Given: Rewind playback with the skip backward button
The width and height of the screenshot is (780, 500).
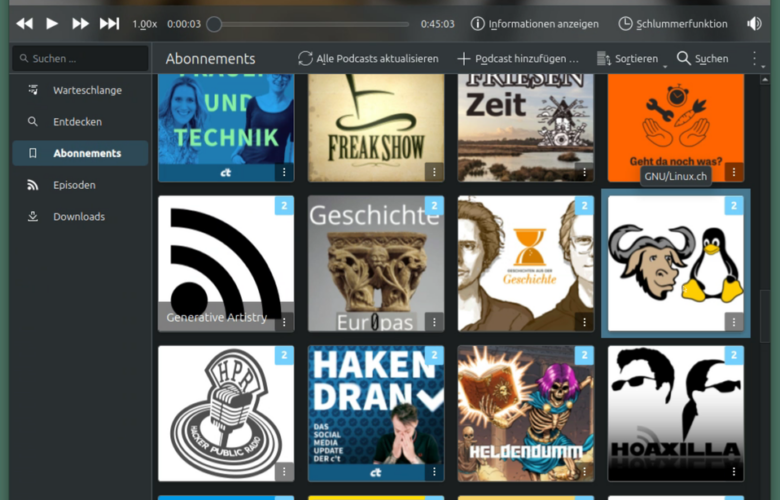Looking at the screenshot, I should (24, 23).
